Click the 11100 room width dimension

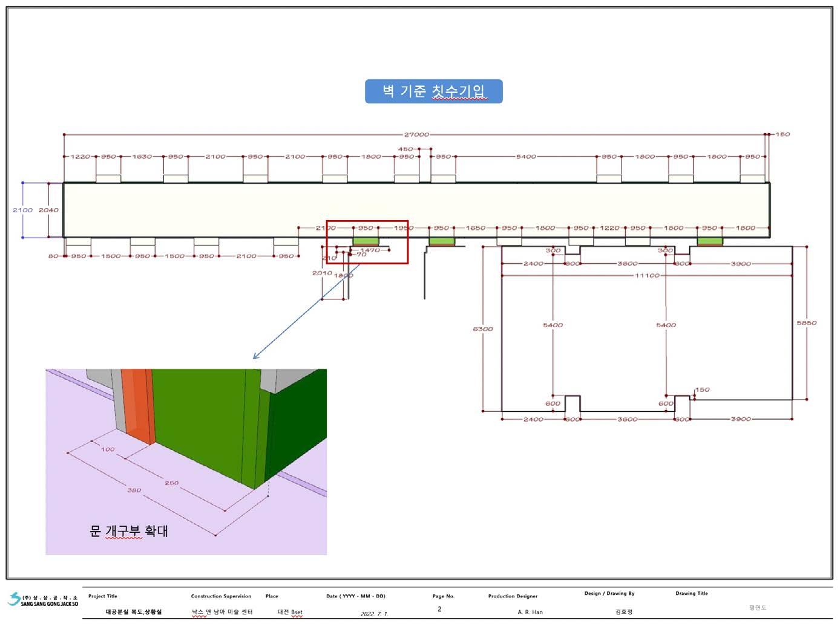coord(647,275)
